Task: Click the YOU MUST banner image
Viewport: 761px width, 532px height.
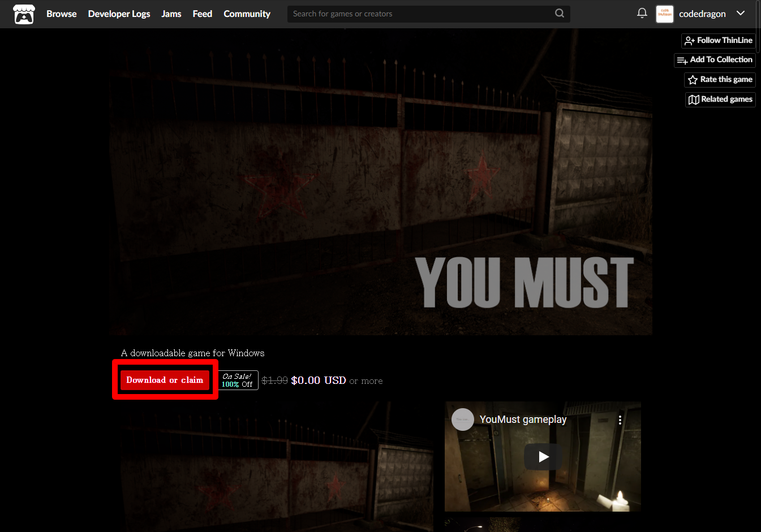Action: coord(381,182)
